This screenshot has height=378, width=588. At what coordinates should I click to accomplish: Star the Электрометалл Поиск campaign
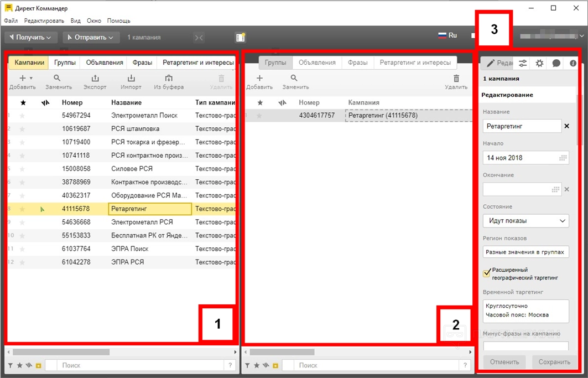click(x=22, y=116)
